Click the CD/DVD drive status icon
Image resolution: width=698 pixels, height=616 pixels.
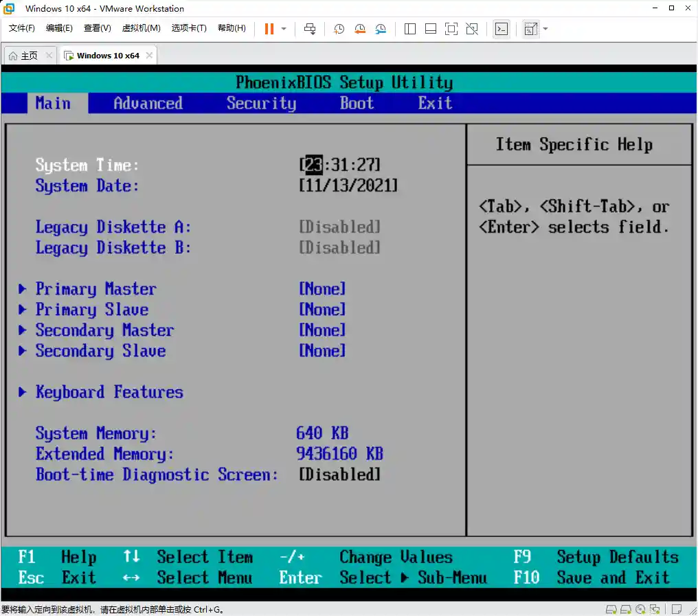[640, 609]
